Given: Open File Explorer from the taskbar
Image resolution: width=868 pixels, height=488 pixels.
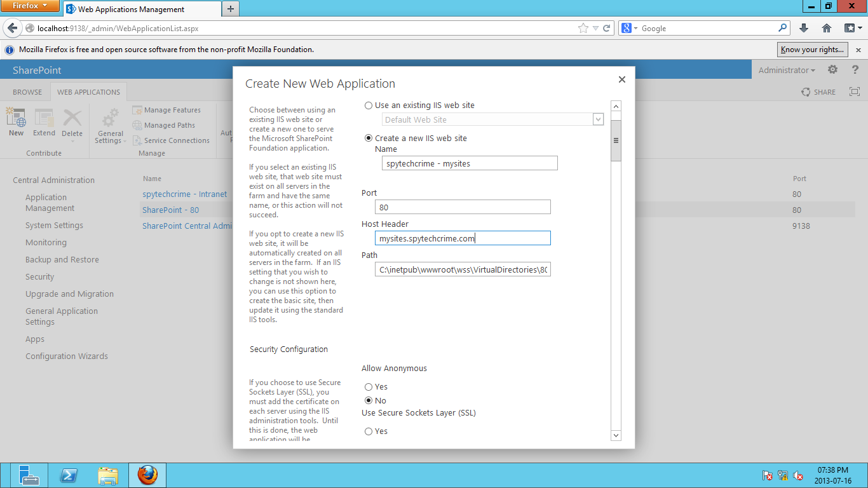Looking at the screenshot, I should click(108, 475).
